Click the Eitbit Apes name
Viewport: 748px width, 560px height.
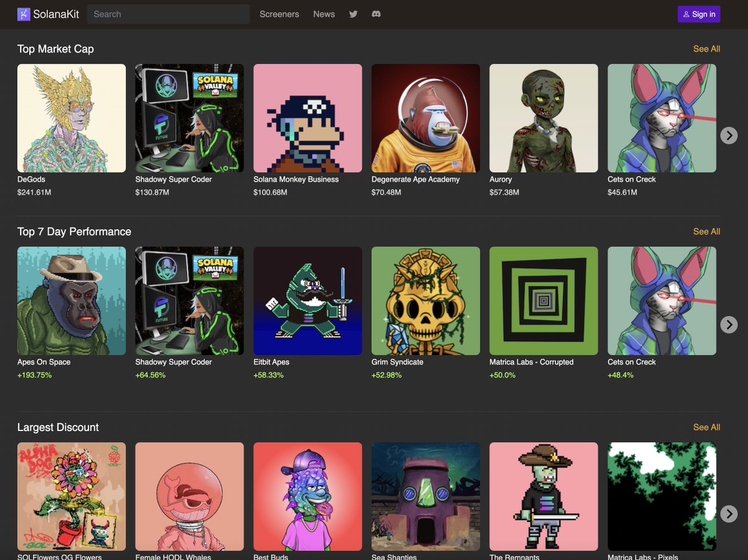click(x=272, y=362)
